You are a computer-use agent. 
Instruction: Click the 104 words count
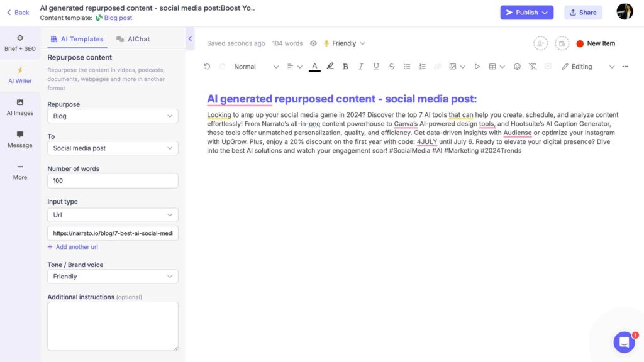point(287,43)
